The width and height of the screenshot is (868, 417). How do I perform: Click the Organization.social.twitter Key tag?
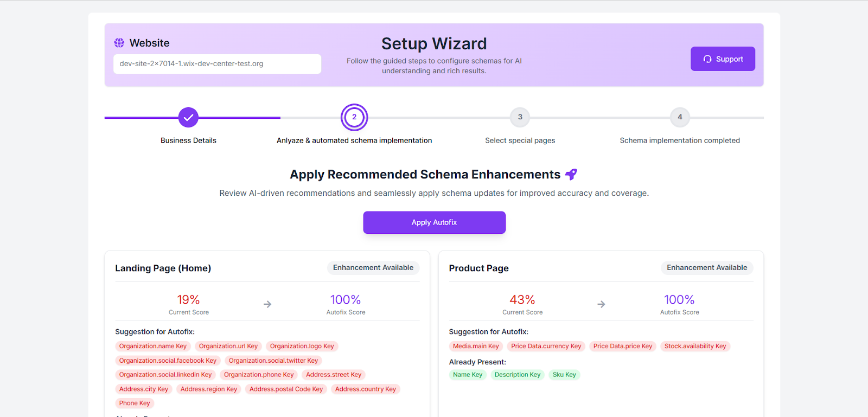273,361
